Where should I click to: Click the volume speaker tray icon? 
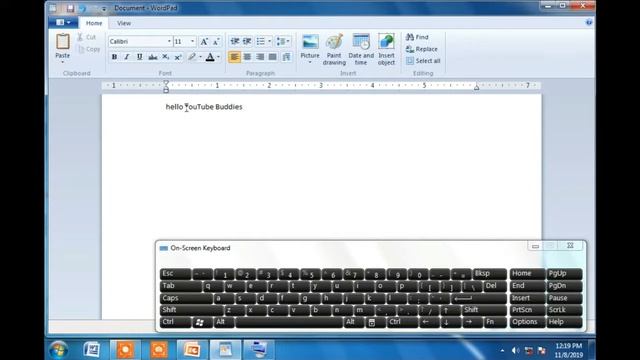tap(516, 350)
